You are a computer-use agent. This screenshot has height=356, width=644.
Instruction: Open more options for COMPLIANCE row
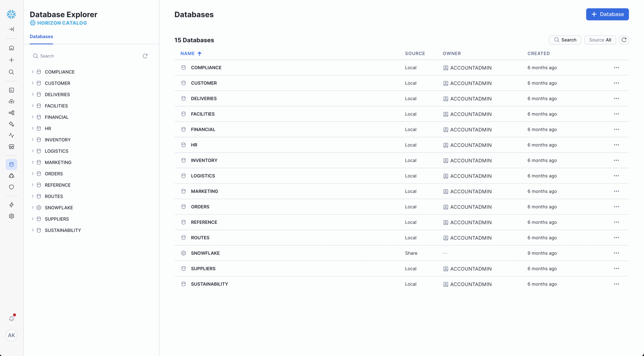(616, 67)
